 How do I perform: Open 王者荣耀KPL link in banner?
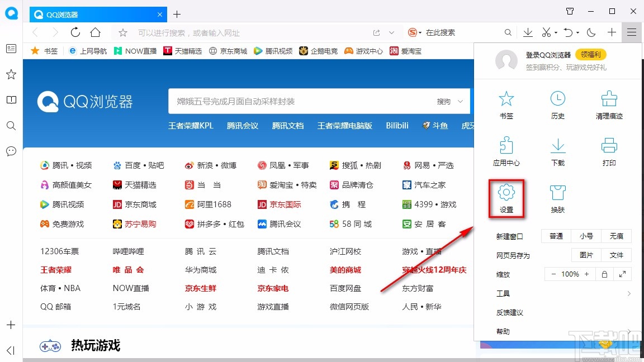(191, 126)
